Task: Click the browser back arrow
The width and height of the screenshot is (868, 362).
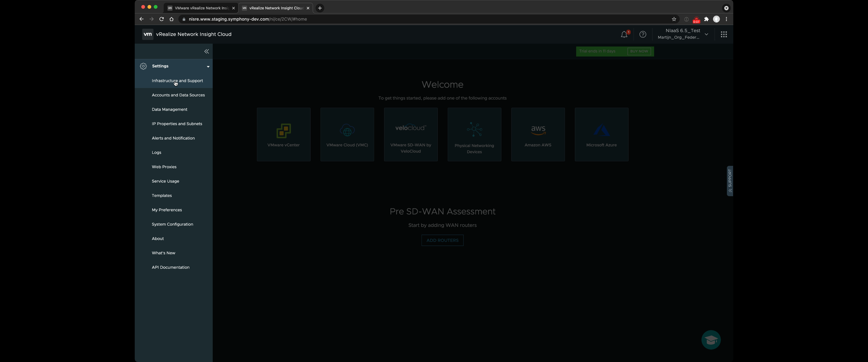Action: (x=142, y=19)
